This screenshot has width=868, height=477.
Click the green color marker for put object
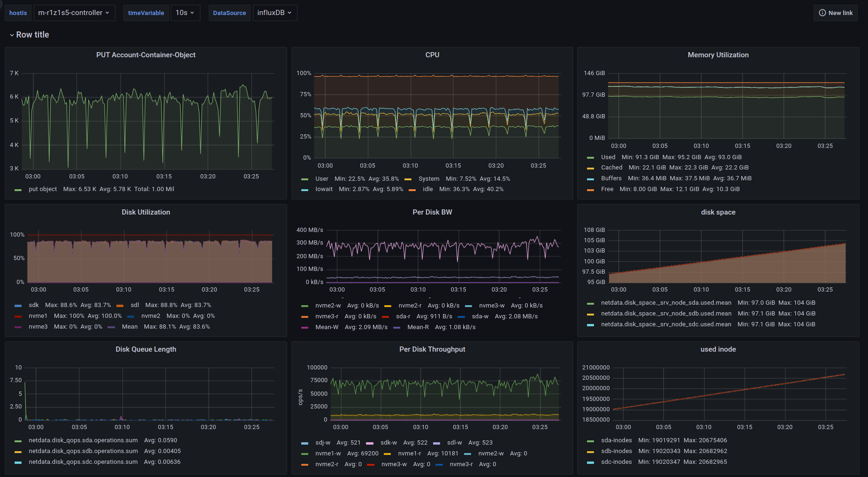pos(18,190)
